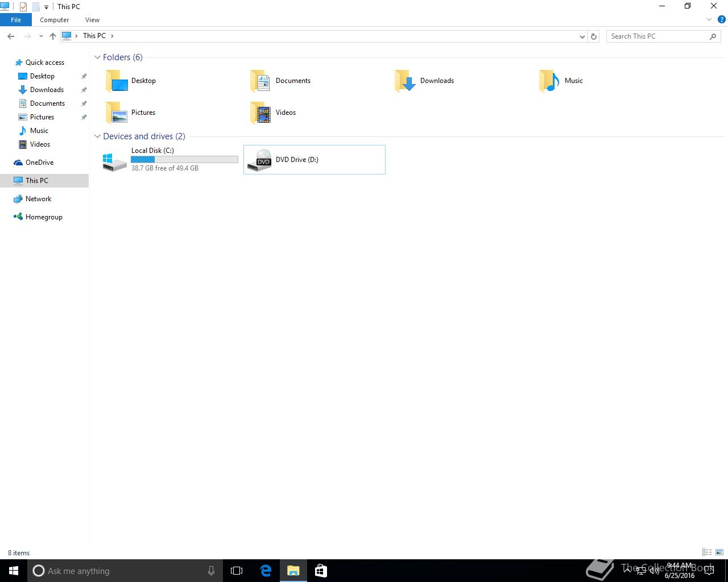Open File Explorer Help
The image size is (728, 582).
[722, 20]
